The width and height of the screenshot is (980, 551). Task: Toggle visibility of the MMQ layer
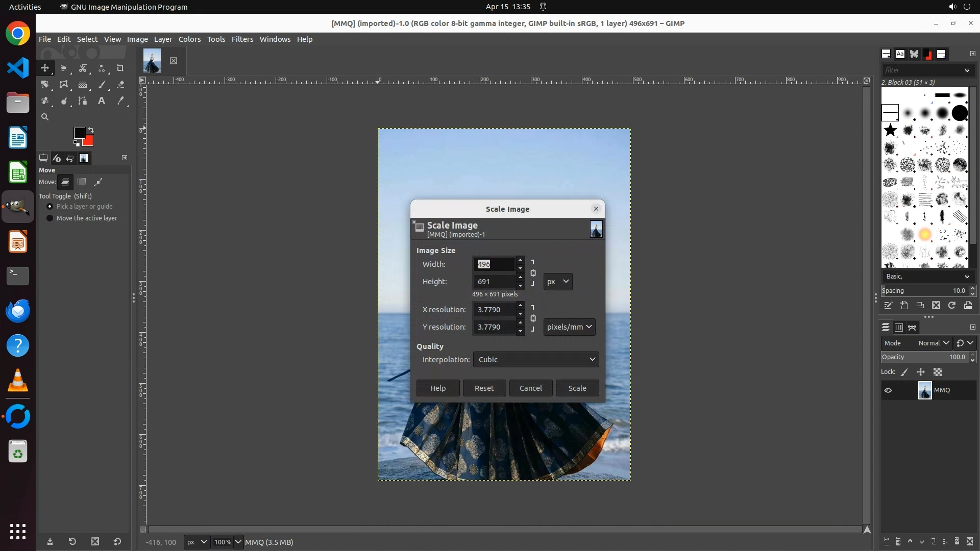[x=888, y=390]
